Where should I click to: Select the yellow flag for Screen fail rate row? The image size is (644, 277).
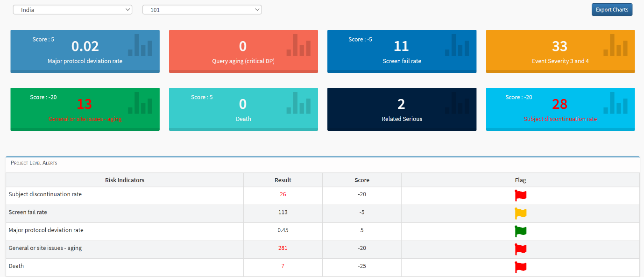tap(520, 213)
